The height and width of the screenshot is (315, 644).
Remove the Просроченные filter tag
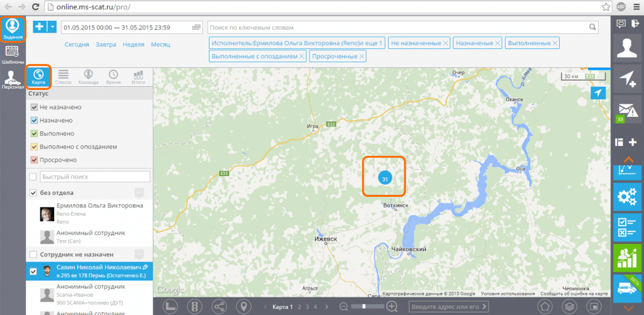pyautogui.click(x=362, y=56)
